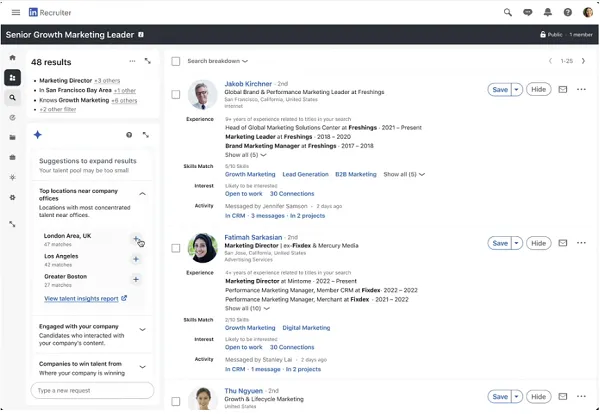Click the Type a new request field
Viewport: 600px width, 414px height.
point(92,391)
